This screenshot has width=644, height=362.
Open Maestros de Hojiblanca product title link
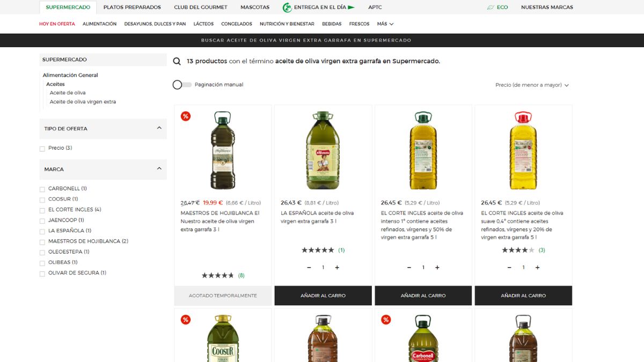(220, 221)
